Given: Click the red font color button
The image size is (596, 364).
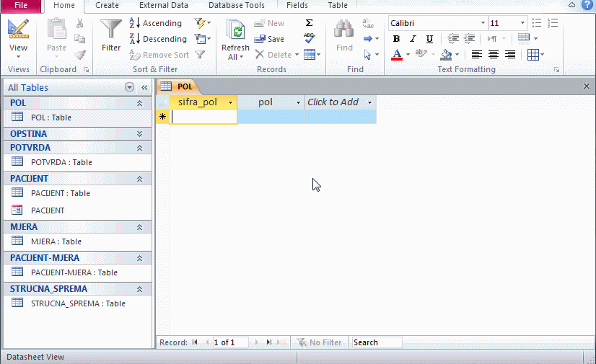Looking at the screenshot, I should (396, 55).
